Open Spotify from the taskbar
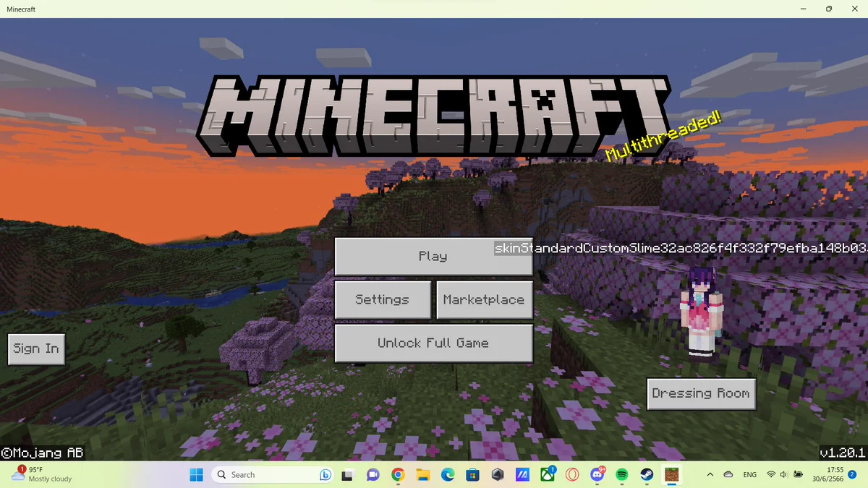The image size is (868, 488). 622,474
